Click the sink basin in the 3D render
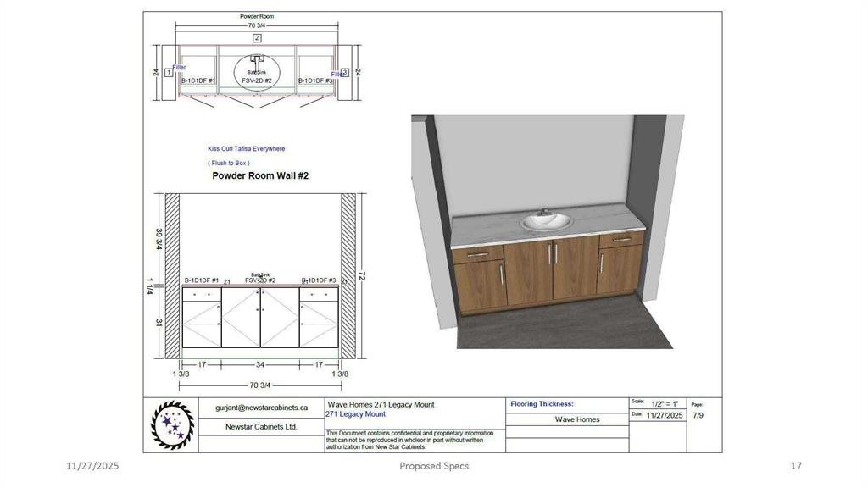 (546, 222)
